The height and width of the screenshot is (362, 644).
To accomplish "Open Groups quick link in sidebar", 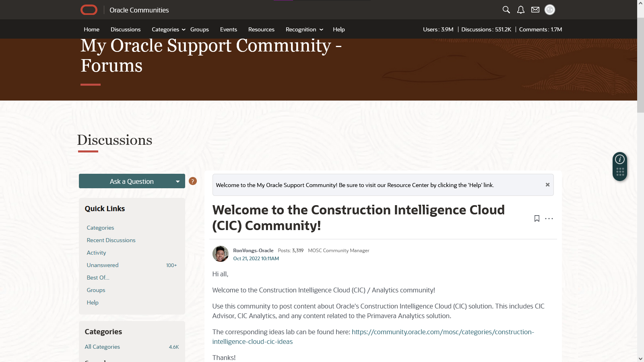I will coord(96,290).
